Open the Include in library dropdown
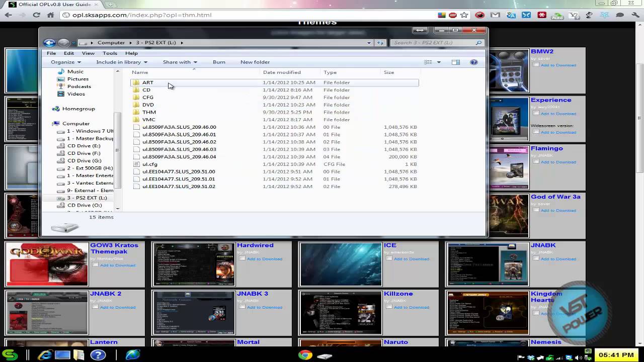Screen dimensions: 644x362 [122, 62]
